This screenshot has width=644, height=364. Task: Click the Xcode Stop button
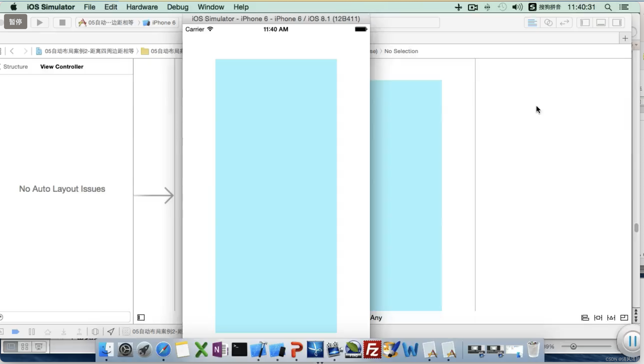coord(62,23)
